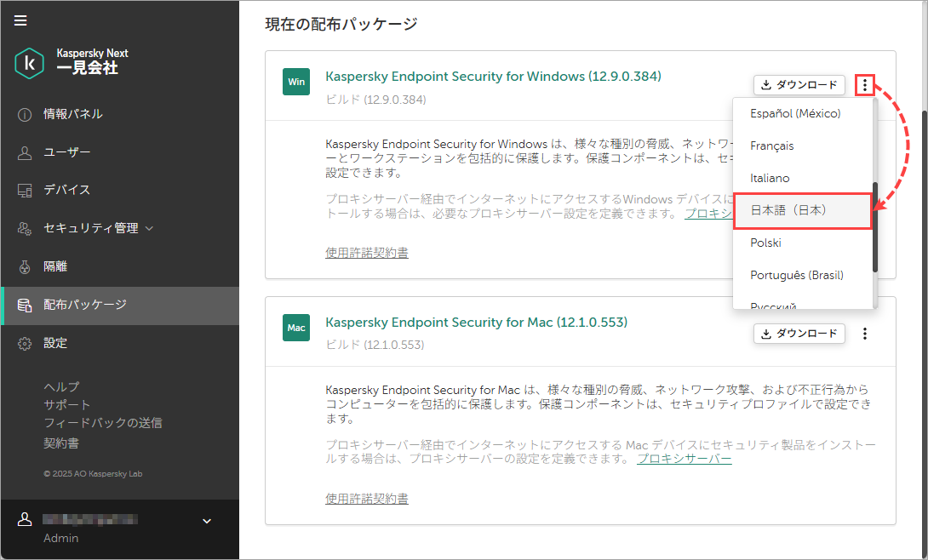Open three-dot menu for Mac package

[865, 334]
